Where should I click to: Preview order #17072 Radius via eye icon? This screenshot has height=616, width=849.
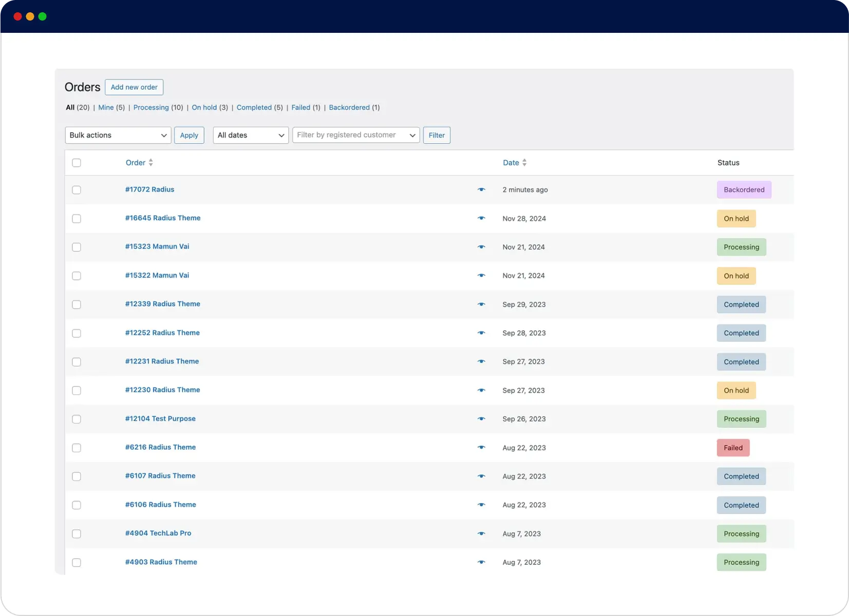(x=481, y=190)
